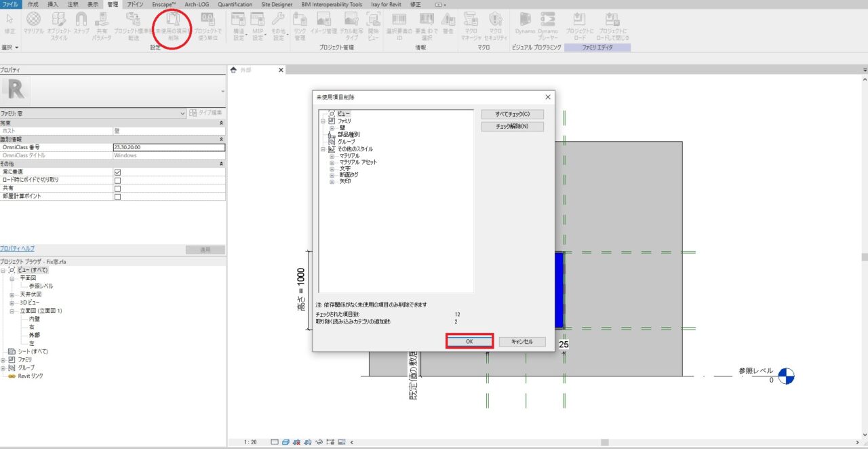Toggle ビュー checkbox in purge dialog tree
This screenshot has width=868, height=449.
(332, 113)
